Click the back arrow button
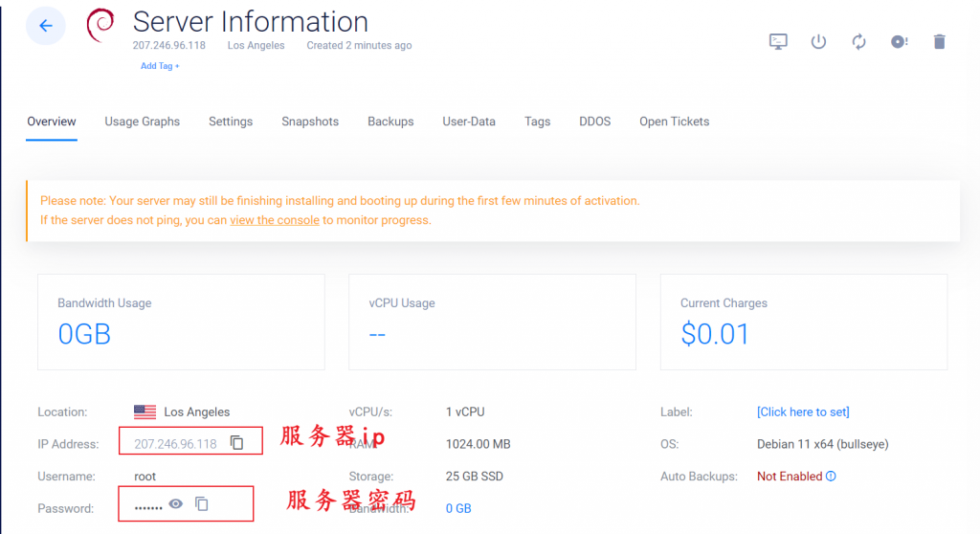The width and height of the screenshot is (980, 534). 46,26
